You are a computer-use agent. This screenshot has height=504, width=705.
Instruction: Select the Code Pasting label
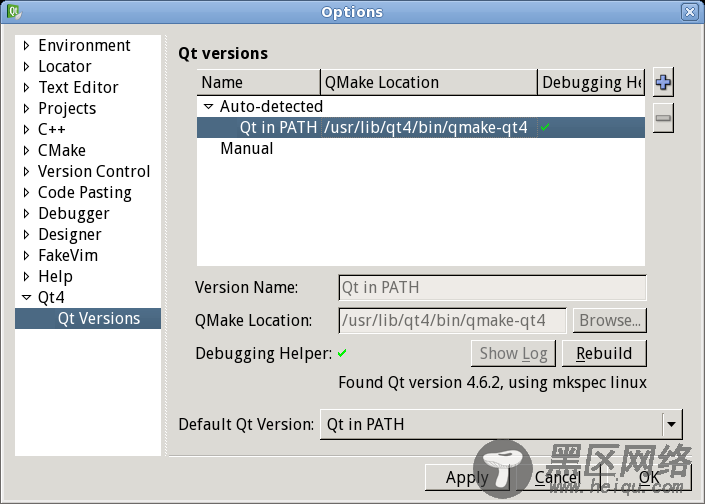point(85,192)
